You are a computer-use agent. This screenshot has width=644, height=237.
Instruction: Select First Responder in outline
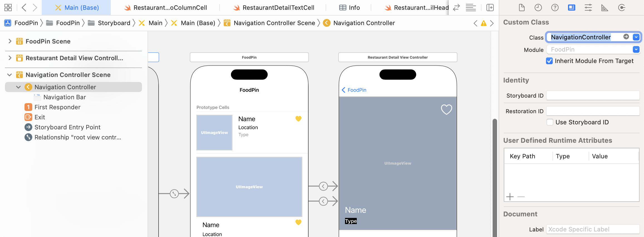pyautogui.click(x=57, y=107)
